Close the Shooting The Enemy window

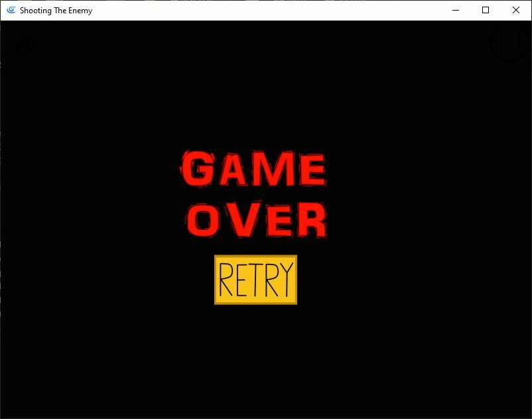515,10
